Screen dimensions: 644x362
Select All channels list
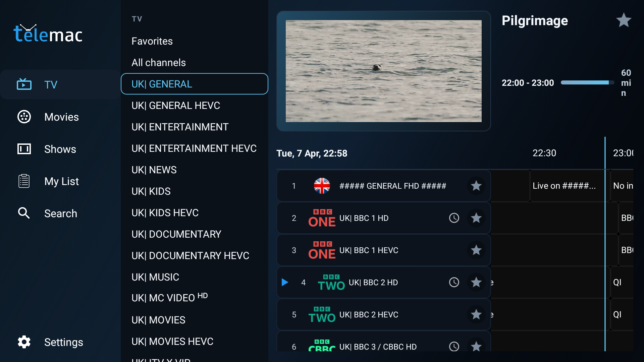click(x=158, y=63)
